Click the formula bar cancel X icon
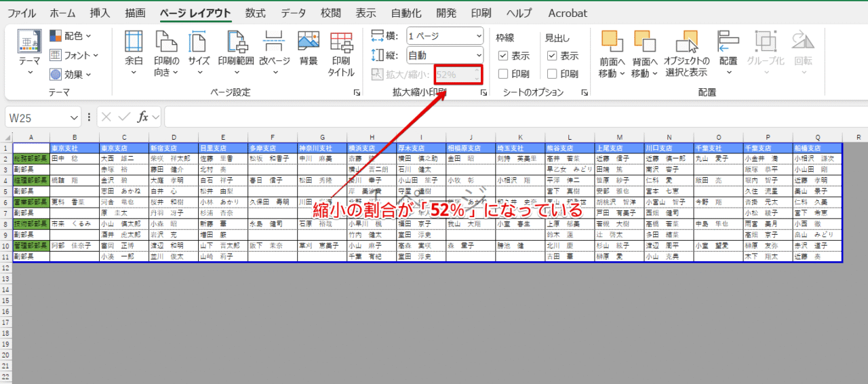The height and width of the screenshot is (384, 868). tap(106, 117)
